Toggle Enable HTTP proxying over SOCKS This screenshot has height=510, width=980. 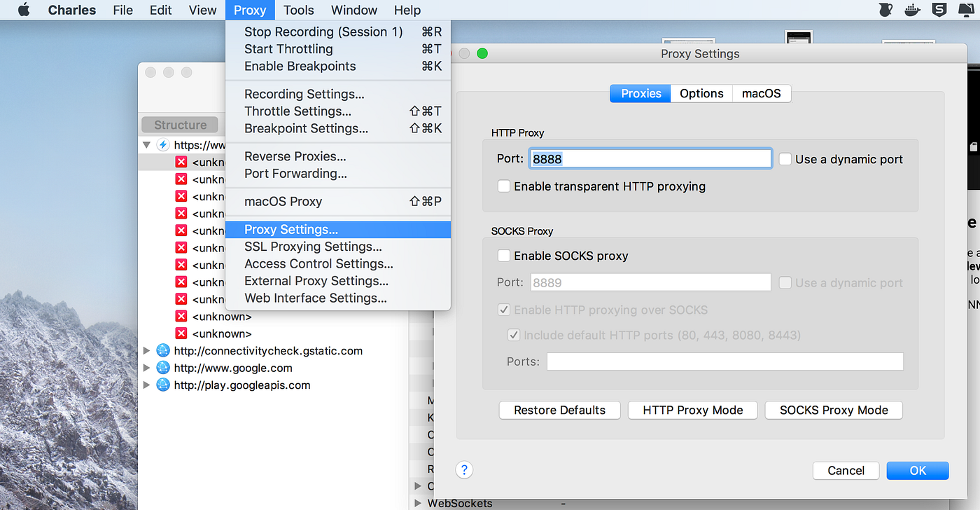coord(503,310)
